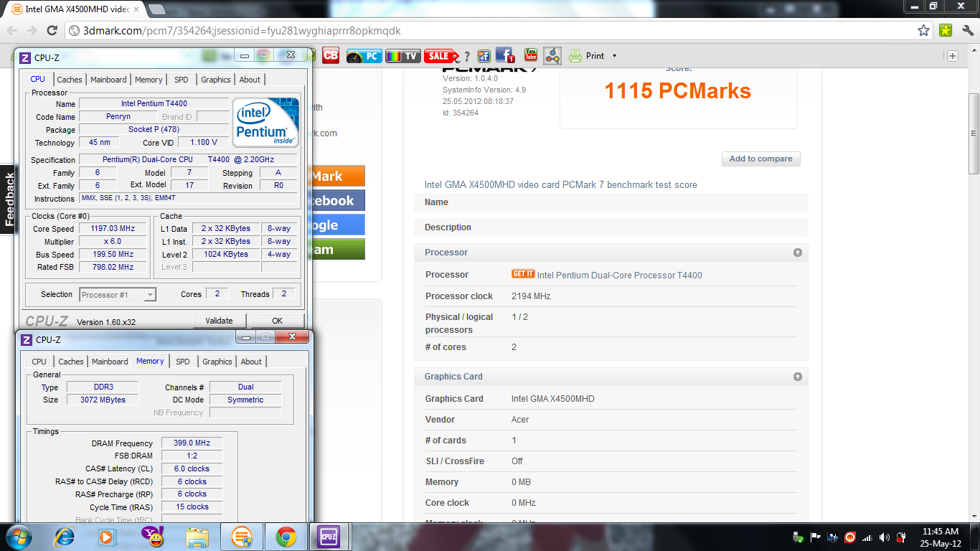Click the Intel Pentium inside logo

click(x=265, y=123)
